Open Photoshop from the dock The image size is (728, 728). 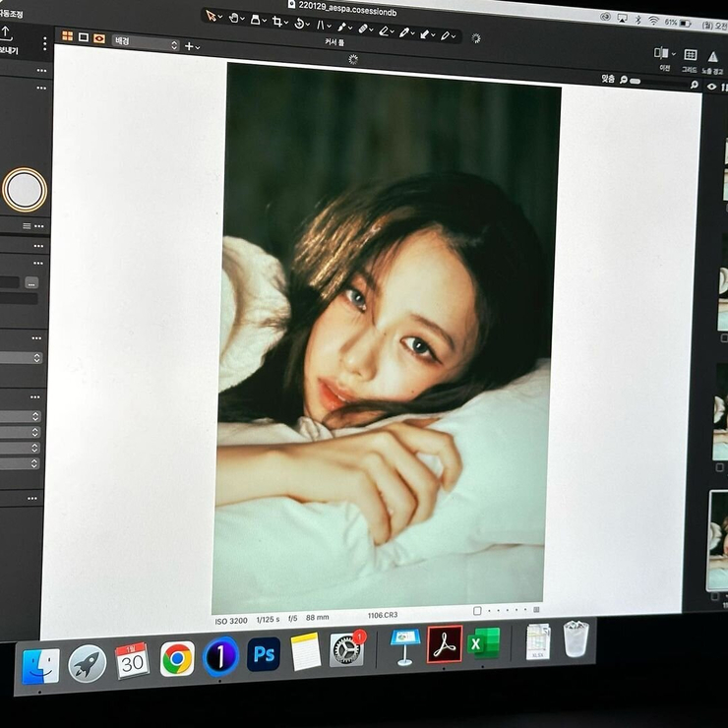tap(264, 653)
